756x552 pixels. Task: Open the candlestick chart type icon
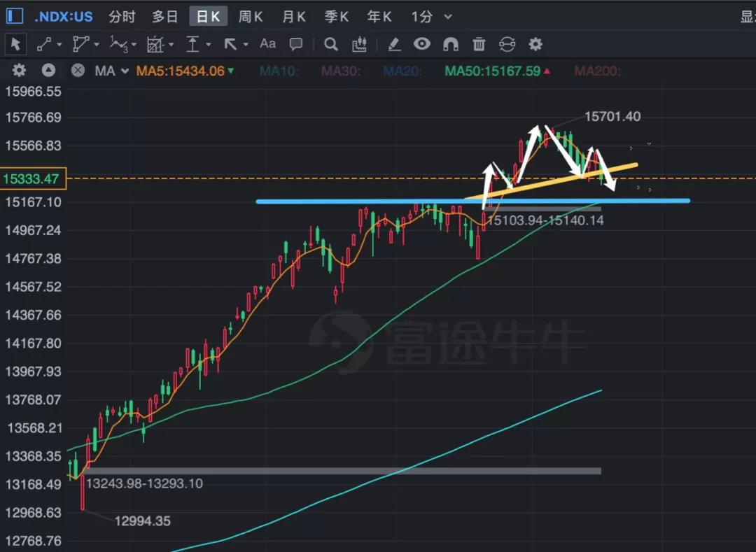(x=359, y=44)
